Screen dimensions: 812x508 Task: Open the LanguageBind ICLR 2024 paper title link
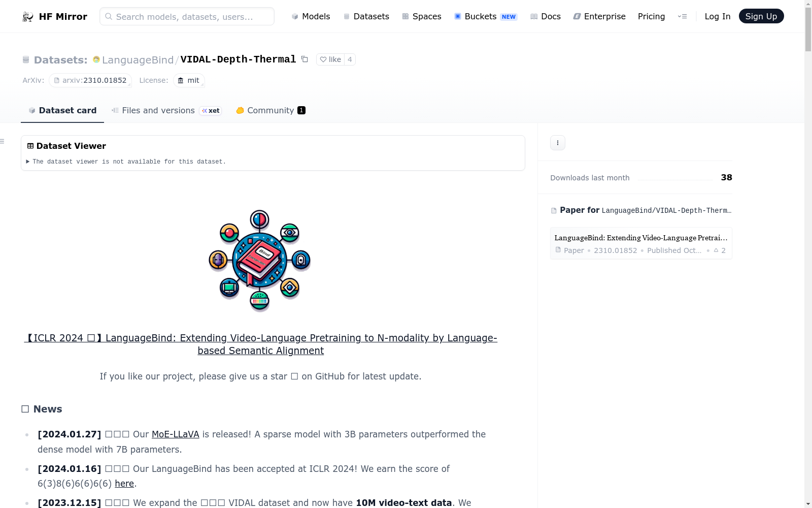[x=260, y=344]
